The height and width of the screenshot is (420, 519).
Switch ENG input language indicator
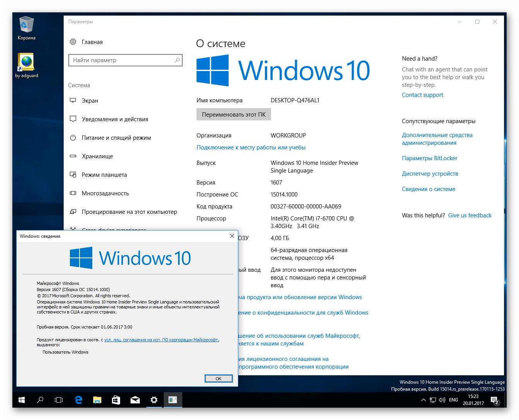click(454, 400)
